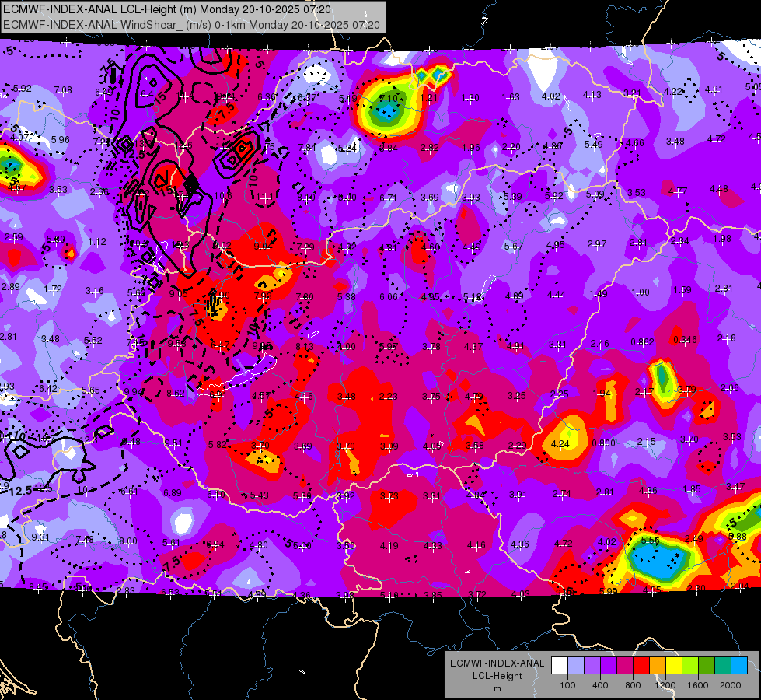Click the legend unit label 'm'
Image resolution: width=761 pixels, height=700 pixels.
point(497,688)
